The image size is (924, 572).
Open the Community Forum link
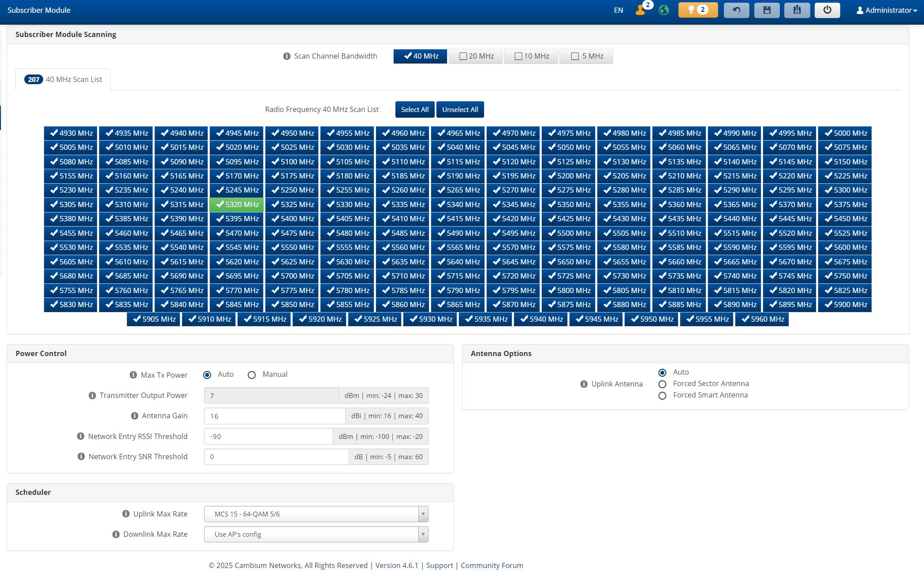coord(492,565)
